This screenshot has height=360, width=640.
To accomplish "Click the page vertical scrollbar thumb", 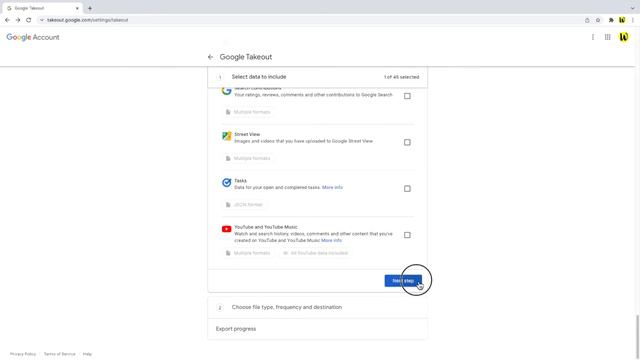I will click(637, 336).
